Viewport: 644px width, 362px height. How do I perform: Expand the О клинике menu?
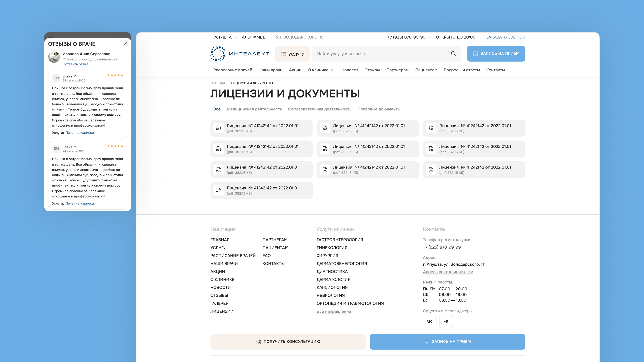click(321, 70)
